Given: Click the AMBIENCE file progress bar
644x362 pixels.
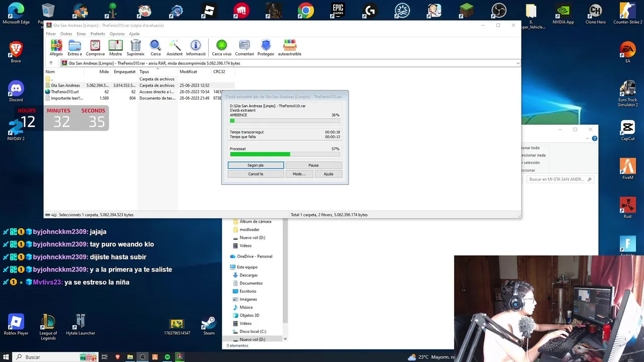Looking at the screenshot, I should click(285, 121).
